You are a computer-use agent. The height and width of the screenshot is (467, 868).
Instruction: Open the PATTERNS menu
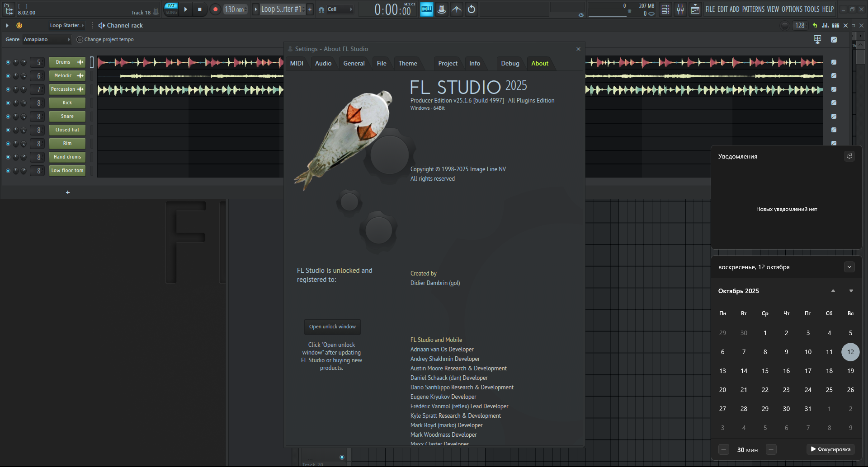(x=753, y=9)
